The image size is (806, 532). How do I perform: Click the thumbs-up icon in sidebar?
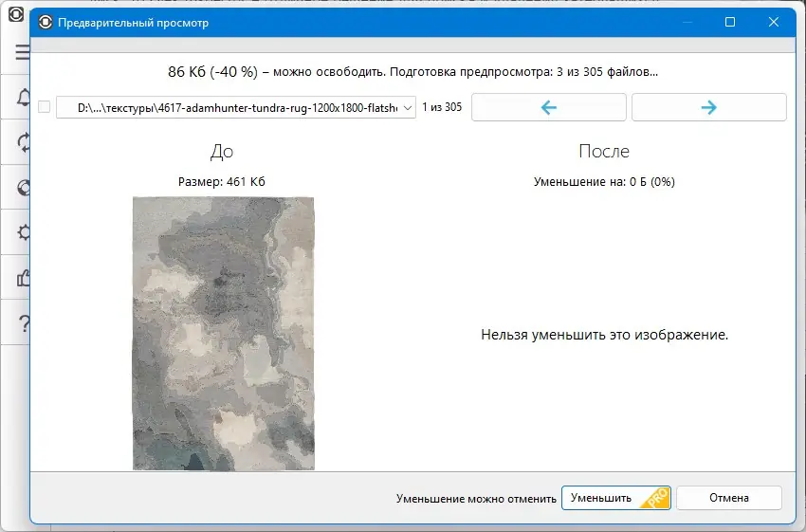pos(24,278)
